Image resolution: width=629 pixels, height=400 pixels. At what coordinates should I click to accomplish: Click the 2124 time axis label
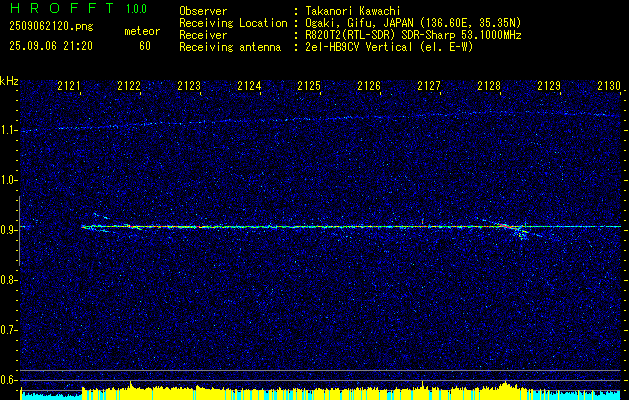click(x=249, y=86)
